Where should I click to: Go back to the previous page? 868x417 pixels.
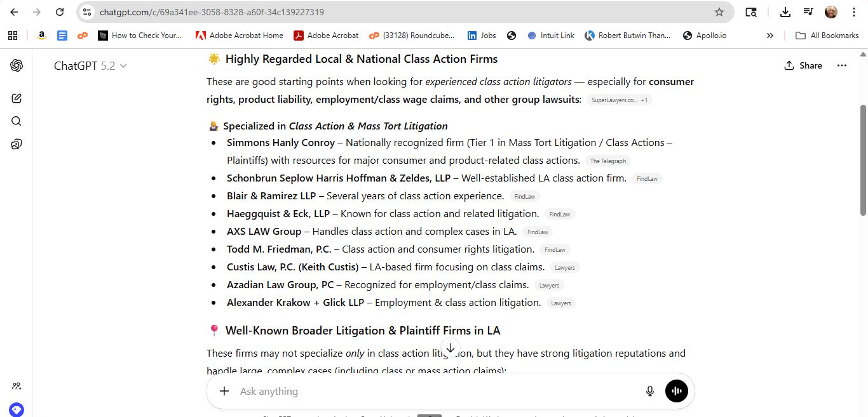[x=14, y=12]
